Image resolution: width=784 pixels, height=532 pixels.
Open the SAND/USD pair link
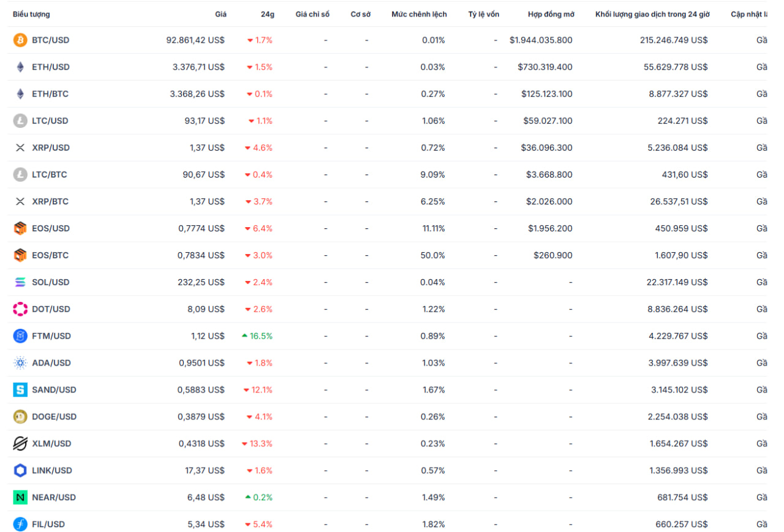54,390
